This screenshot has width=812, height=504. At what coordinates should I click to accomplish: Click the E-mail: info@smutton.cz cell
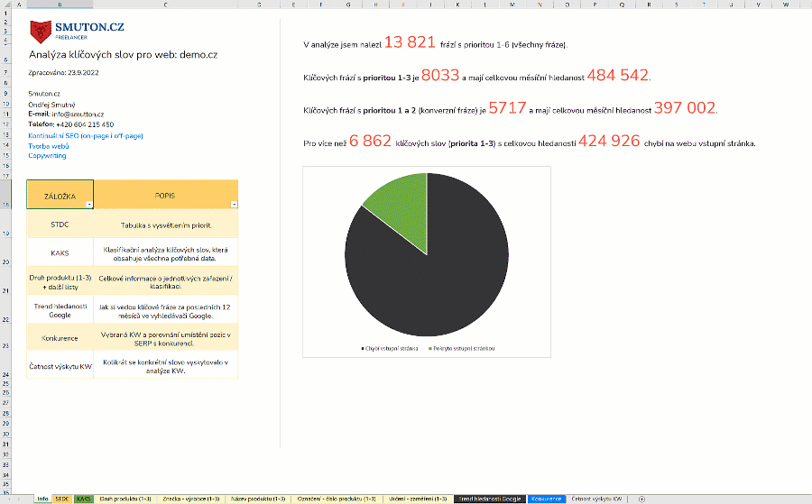pos(66,114)
